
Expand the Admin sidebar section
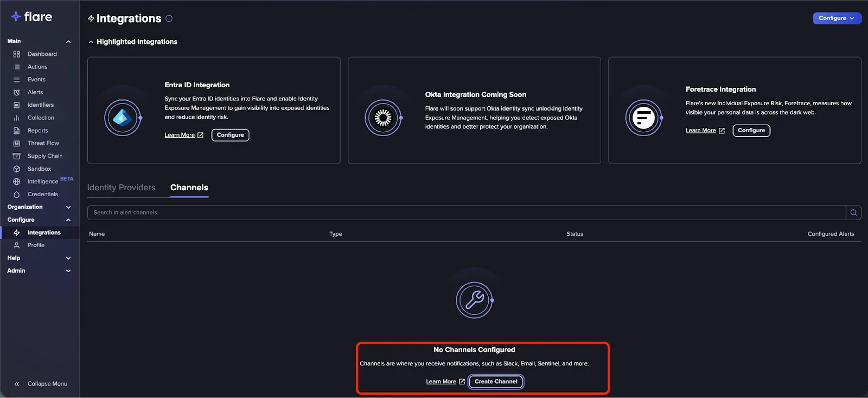[68, 271]
